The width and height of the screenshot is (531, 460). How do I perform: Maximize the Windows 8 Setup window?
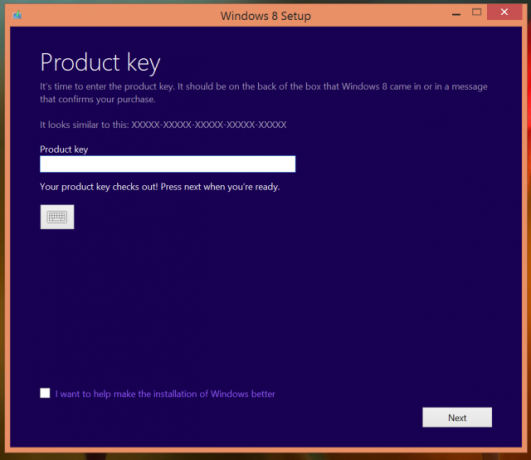(476, 13)
